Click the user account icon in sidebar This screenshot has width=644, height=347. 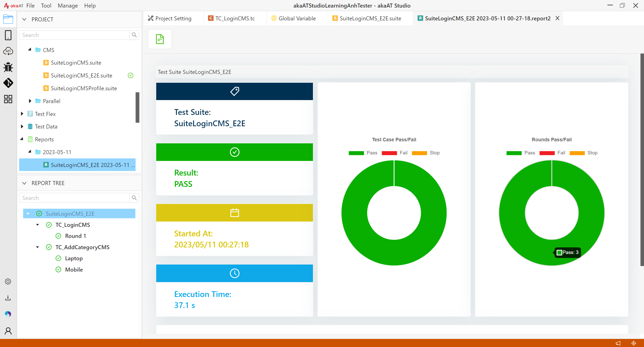(x=8, y=331)
